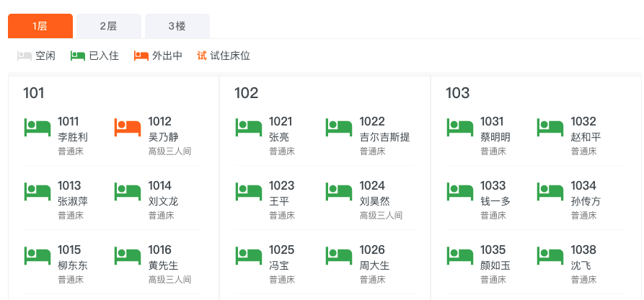Select resident 黄先生 in bed 1016
The height and width of the screenshot is (300, 644).
coord(163,265)
